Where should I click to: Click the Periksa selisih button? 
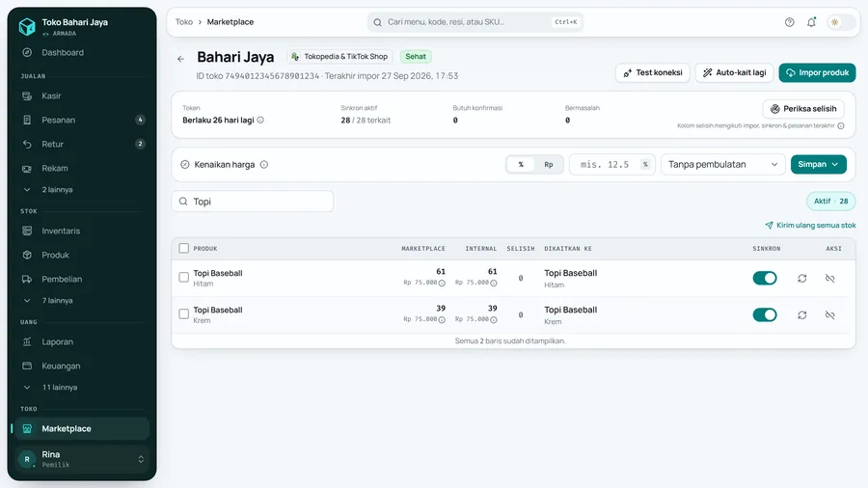[803, 109]
